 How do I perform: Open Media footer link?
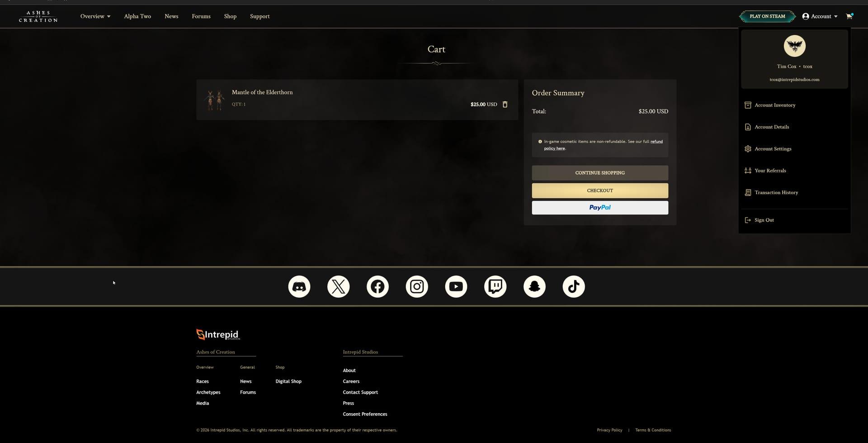(x=203, y=403)
